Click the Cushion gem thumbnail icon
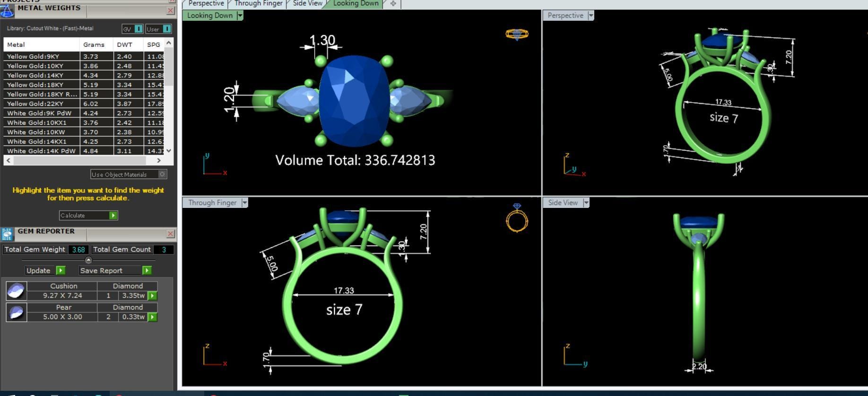 click(16, 291)
